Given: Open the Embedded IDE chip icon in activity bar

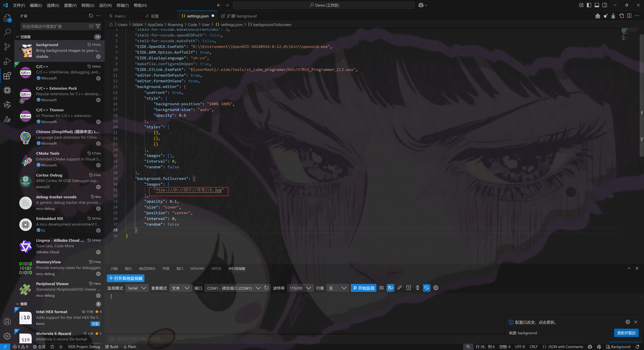Looking at the screenshot, I should pos(7,90).
